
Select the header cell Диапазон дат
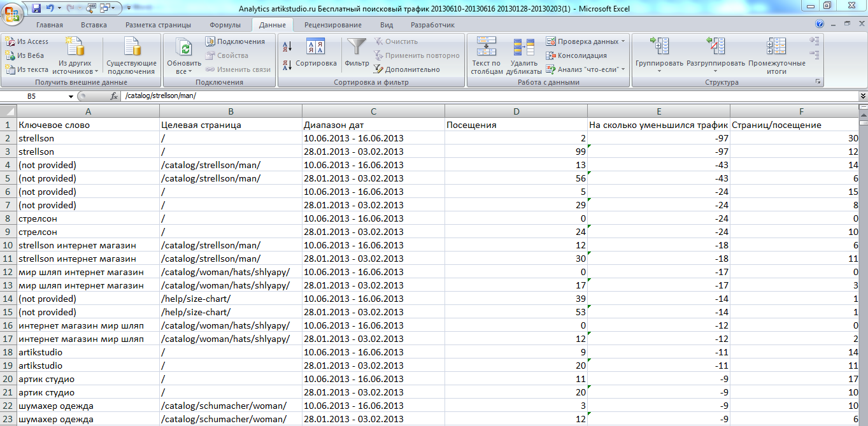tap(373, 125)
